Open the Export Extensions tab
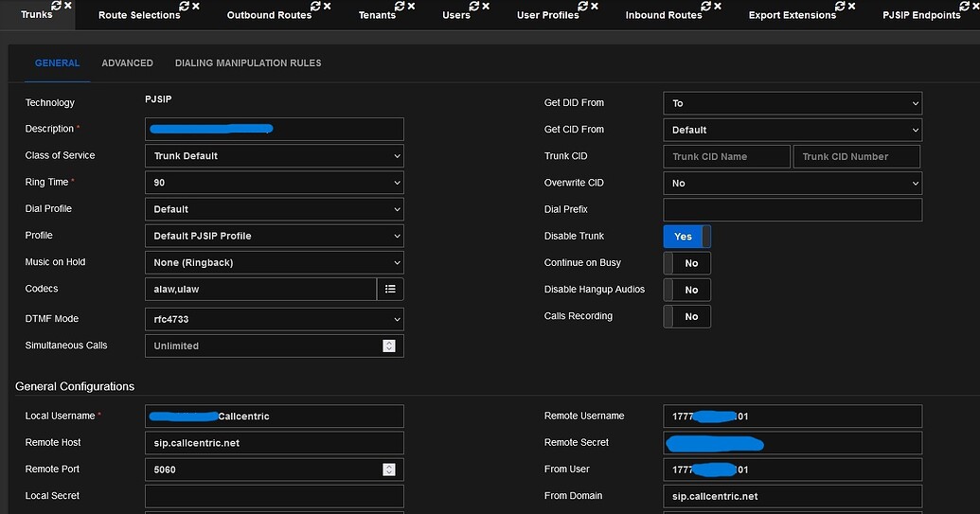Image resolution: width=980 pixels, height=514 pixels. click(x=793, y=15)
